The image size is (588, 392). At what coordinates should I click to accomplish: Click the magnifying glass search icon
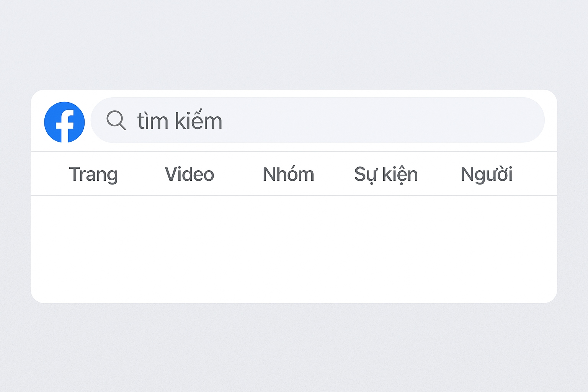116,120
